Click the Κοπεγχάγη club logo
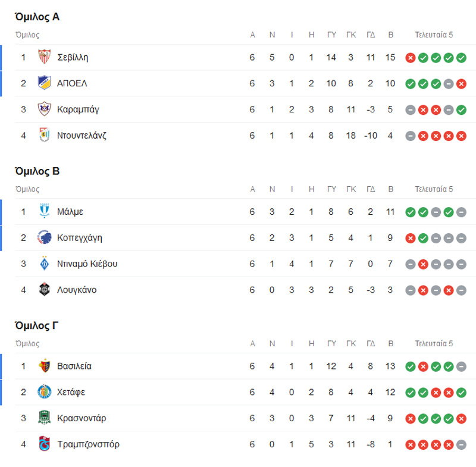The image size is (476, 467). click(x=44, y=238)
